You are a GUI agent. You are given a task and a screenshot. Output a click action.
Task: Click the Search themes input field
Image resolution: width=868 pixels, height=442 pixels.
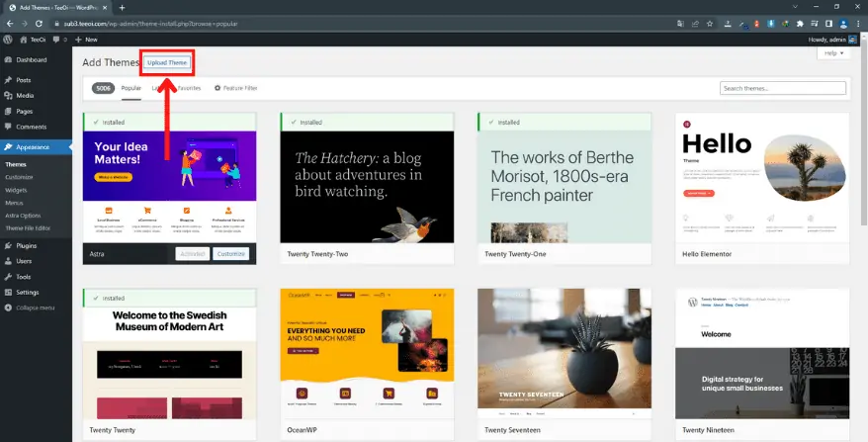tap(783, 88)
